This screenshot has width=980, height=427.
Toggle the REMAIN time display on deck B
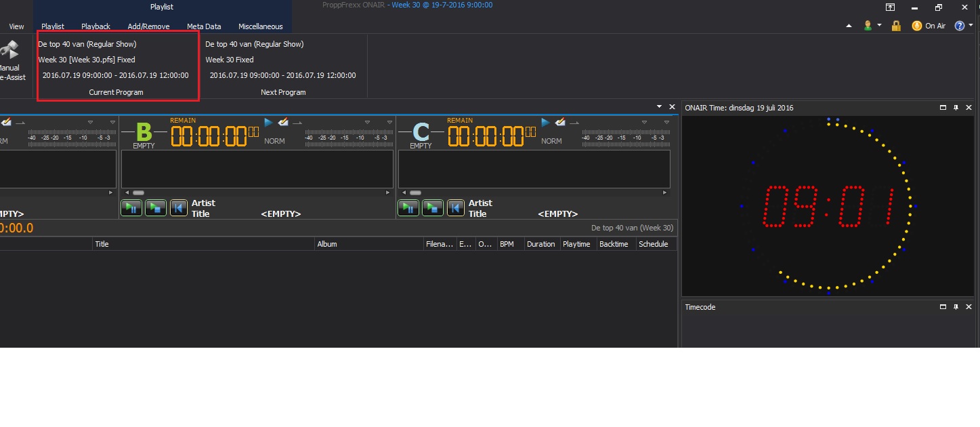pyautogui.click(x=182, y=121)
